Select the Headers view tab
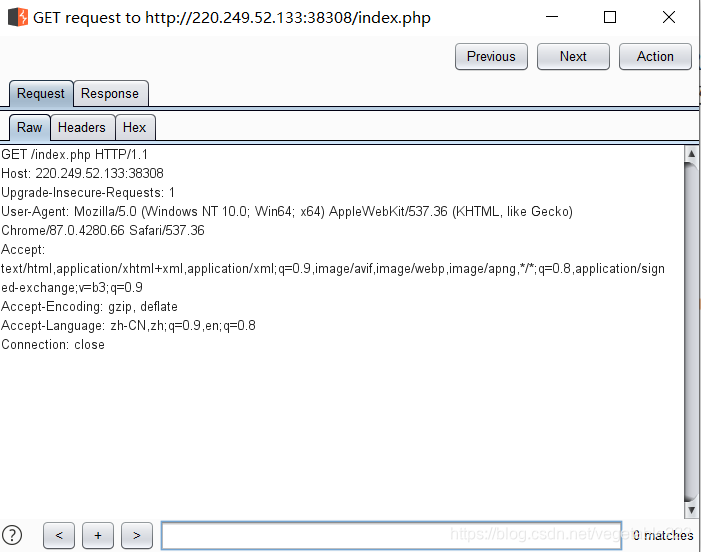 click(82, 127)
